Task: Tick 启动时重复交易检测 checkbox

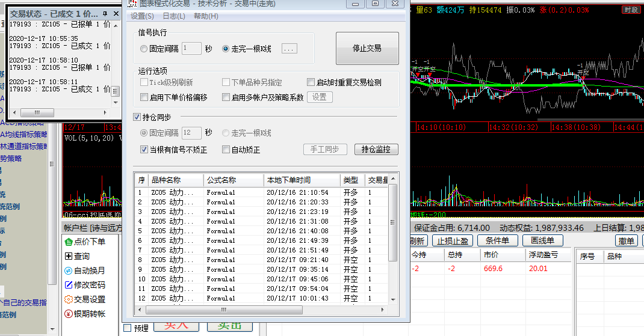Action: pyautogui.click(x=311, y=82)
